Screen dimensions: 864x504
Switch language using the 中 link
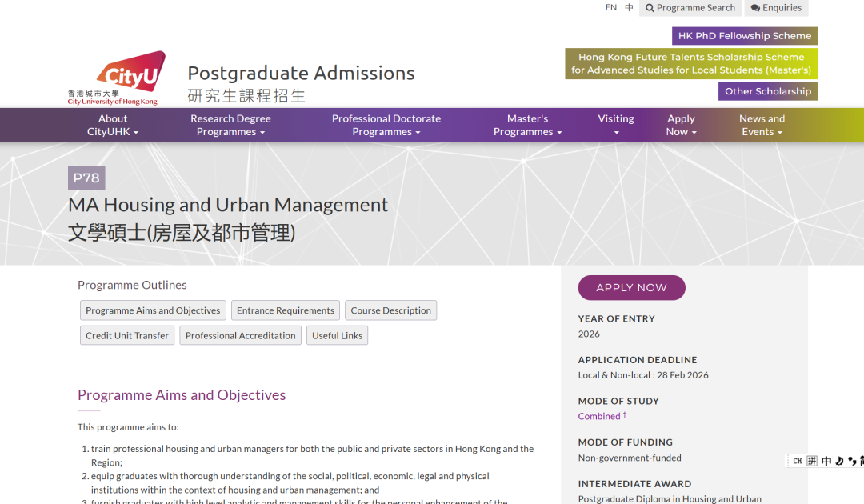click(x=628, y=6)
